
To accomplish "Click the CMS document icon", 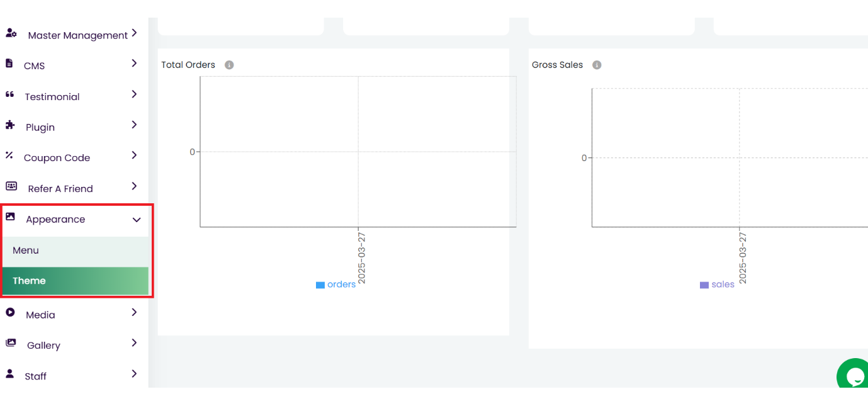I will [9, 64].
